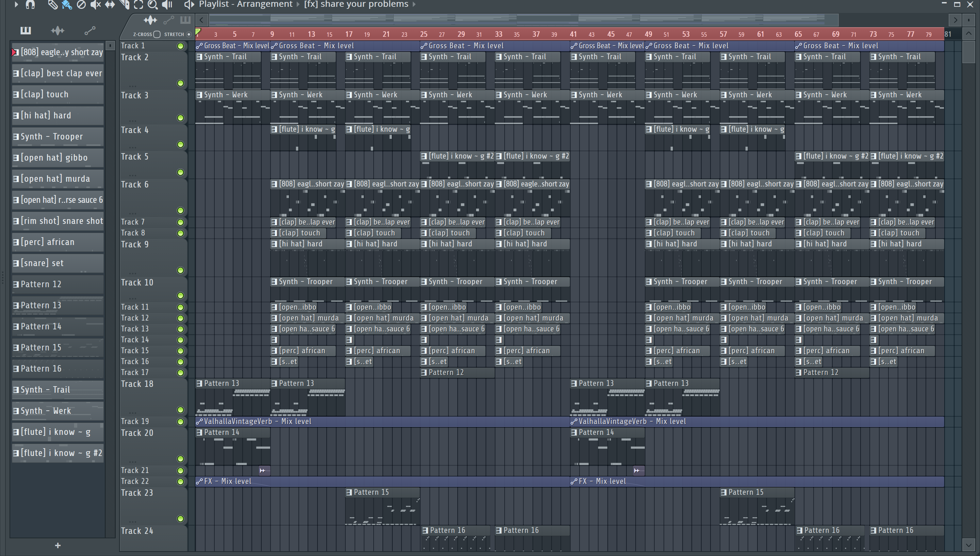Open clip menu of first Synth - Trail clip
This screenshot has height=556, width=980.
tap(199, 57)
